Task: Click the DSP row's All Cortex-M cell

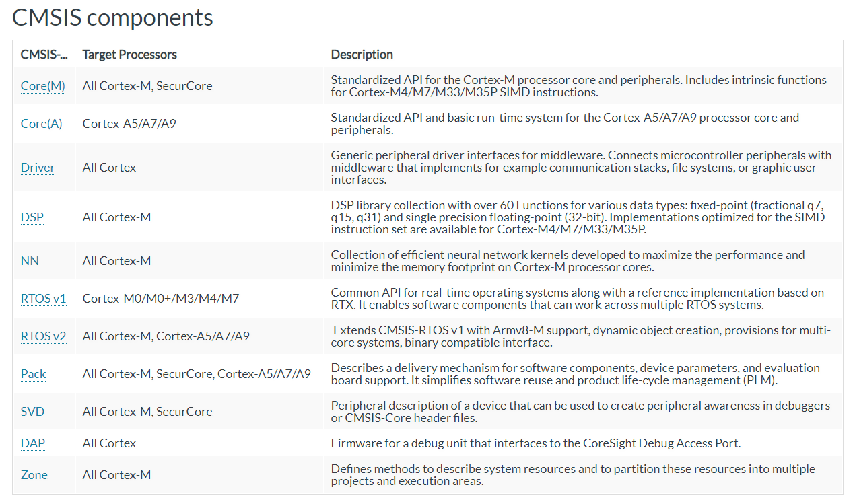Action: pos(115,217)
